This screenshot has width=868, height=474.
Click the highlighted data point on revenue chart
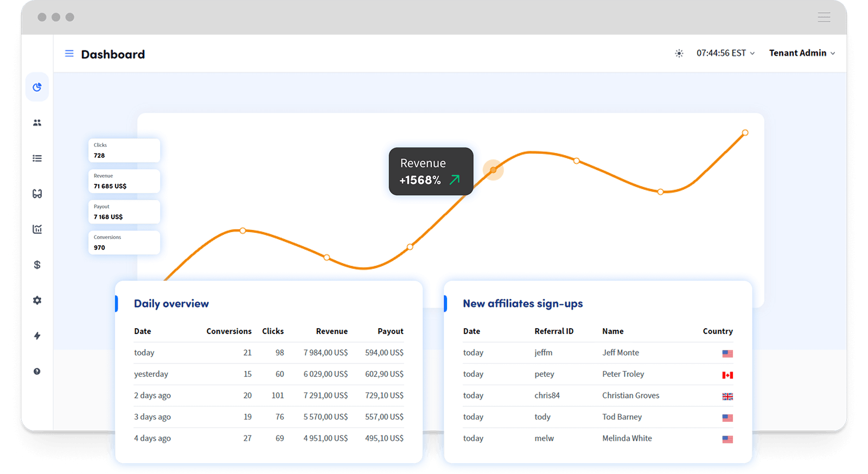click(x=493, y=170)
